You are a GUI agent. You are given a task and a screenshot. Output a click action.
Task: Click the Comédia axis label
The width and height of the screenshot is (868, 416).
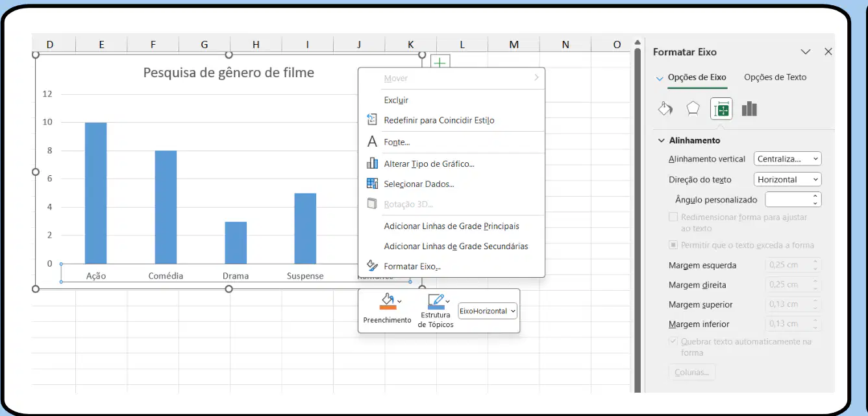click(166, 276)
